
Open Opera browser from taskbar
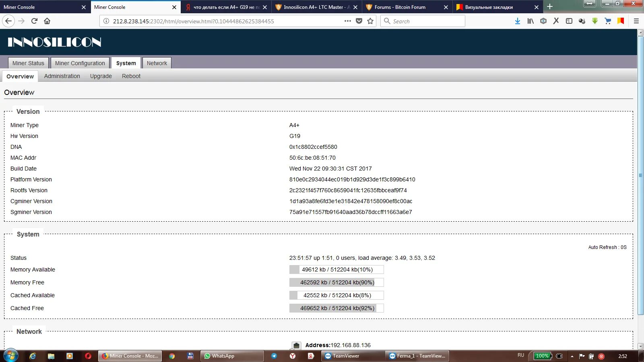coord(88,356)
